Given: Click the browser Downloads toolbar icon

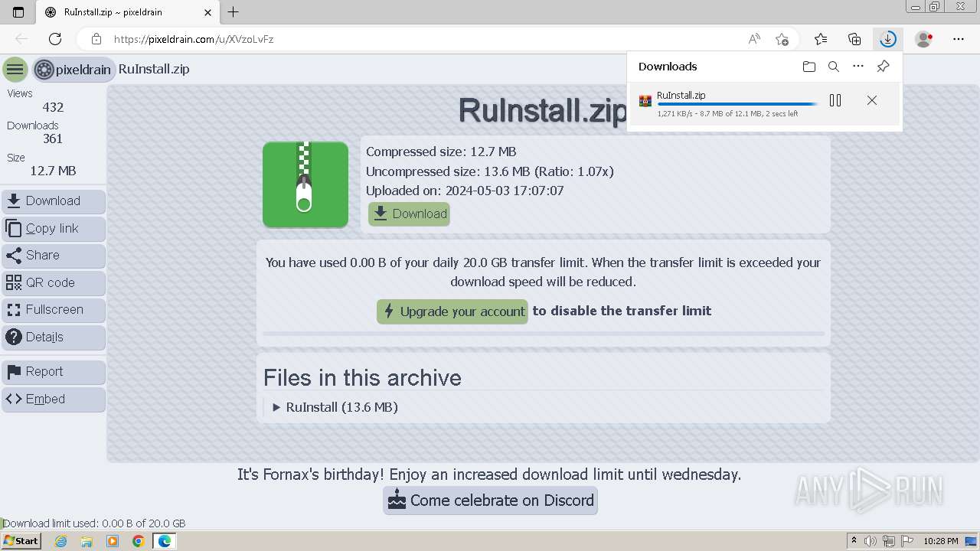Looking at the screenshot, I should 888,39.
